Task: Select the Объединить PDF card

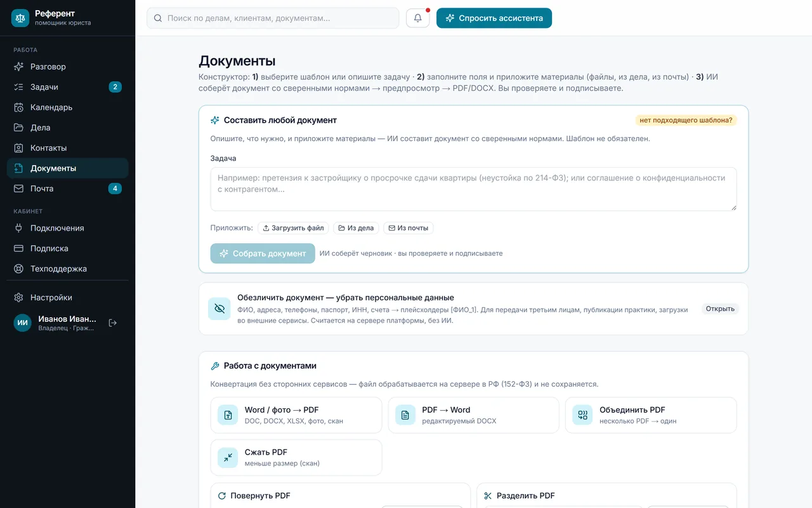Action: (651, 415)
